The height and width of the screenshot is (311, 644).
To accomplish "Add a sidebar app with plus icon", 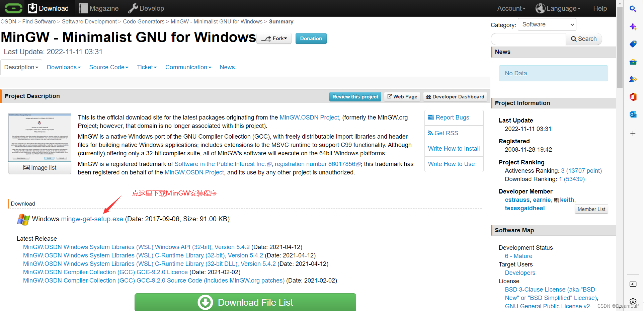I will [633, 133].
